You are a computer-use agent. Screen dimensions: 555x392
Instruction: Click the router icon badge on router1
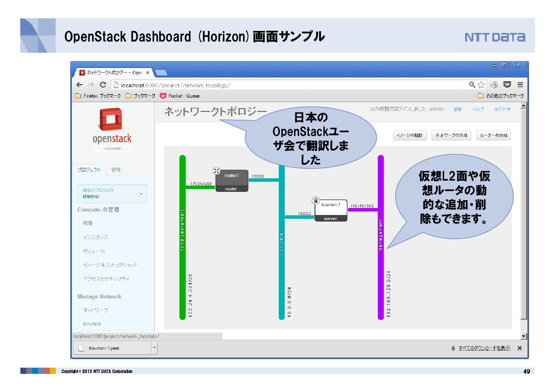pos(216,171)
